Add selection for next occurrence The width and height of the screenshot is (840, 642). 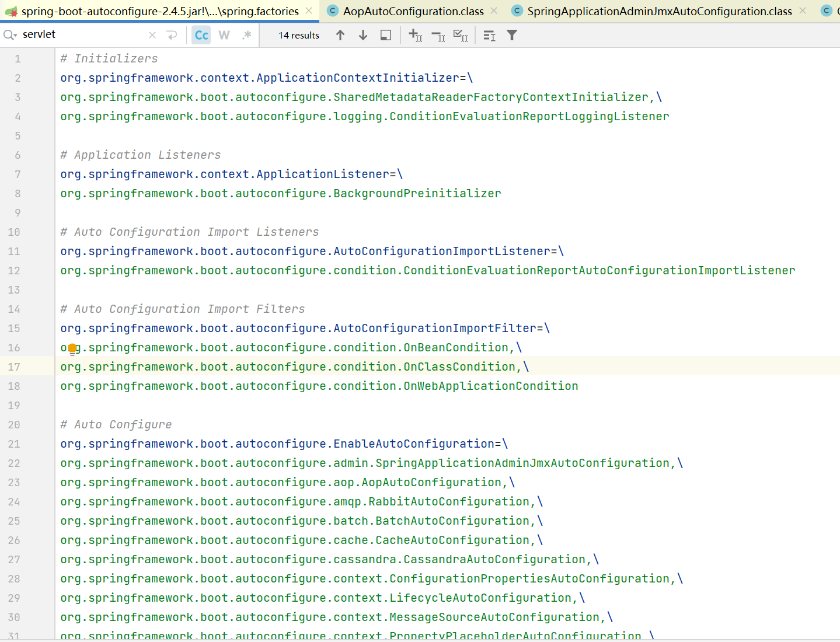tap(415, 35)
